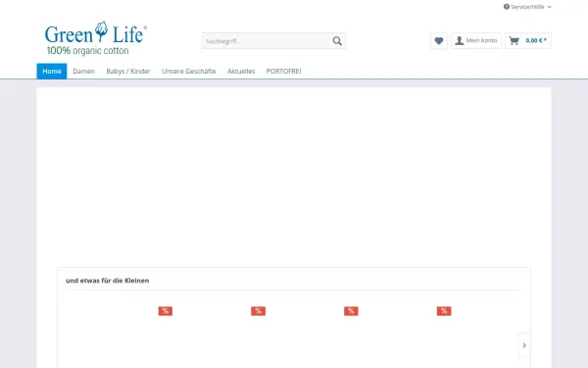Open the shopping cart 0,00 €

(x=528, y=40)
